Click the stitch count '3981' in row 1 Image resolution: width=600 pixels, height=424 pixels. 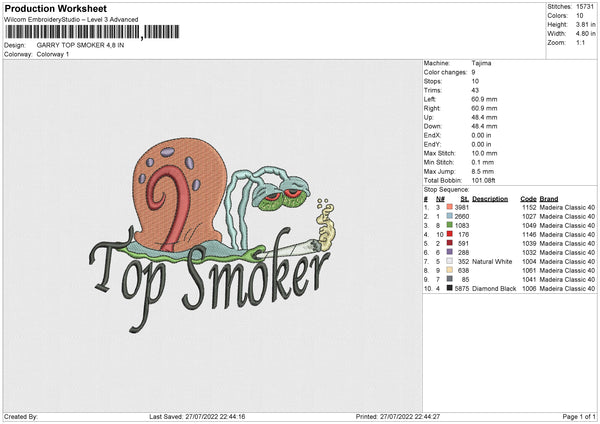coord(461,207)
